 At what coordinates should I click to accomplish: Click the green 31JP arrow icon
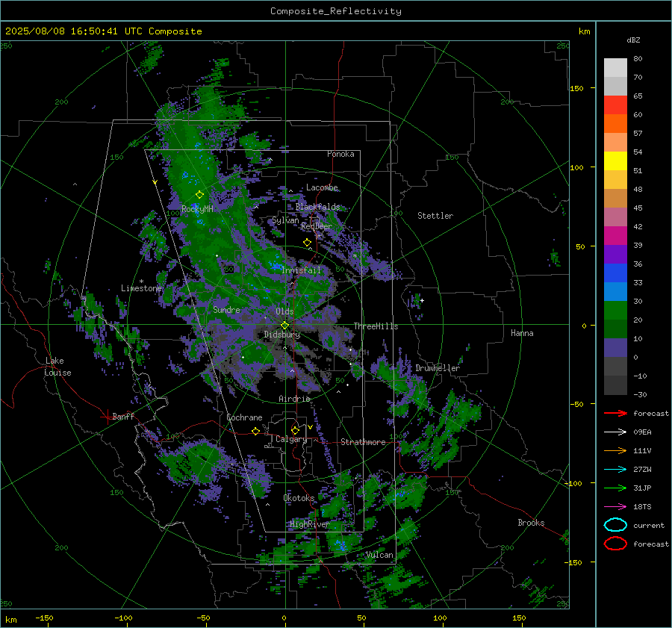click(x=615, y=488)
